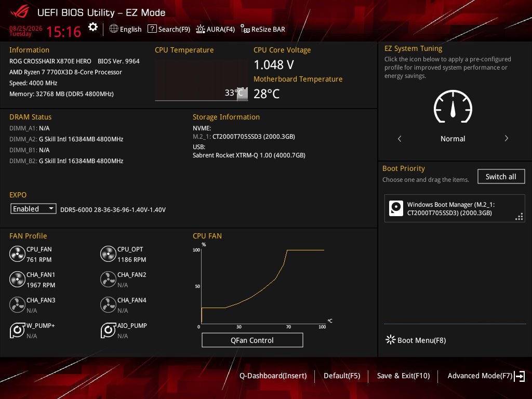532x399 pixels.
Task: Select the AIO_PUMP pump icon
Action: pyautogui.click(x=108, y=330)
